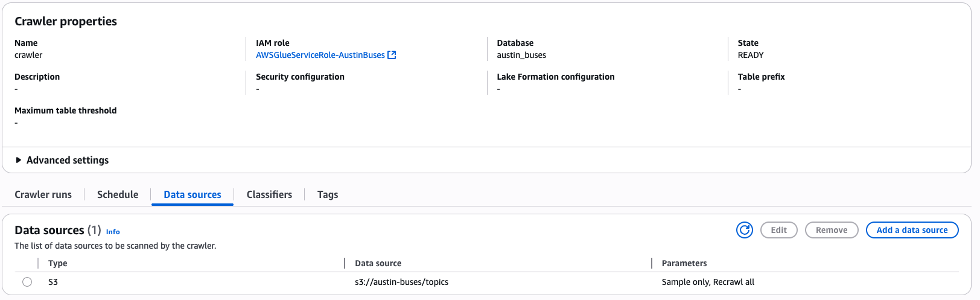Click the austin_buses database value
980x300 pixels.
521,55
